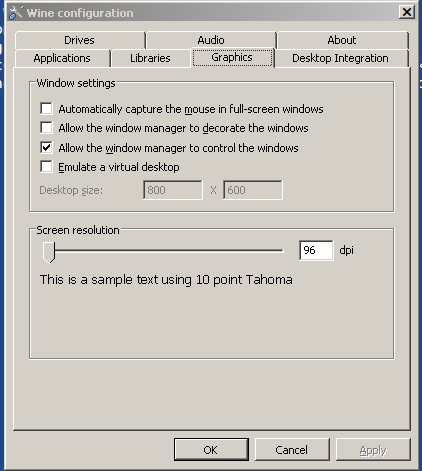Allow the window manager to decorate windows

[46, 127]
